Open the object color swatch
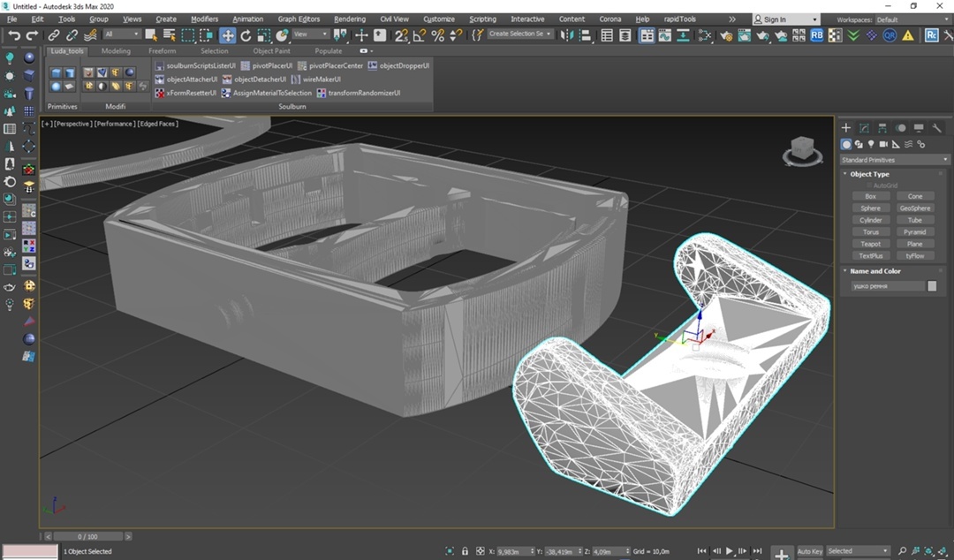 (x=932, y=286)
